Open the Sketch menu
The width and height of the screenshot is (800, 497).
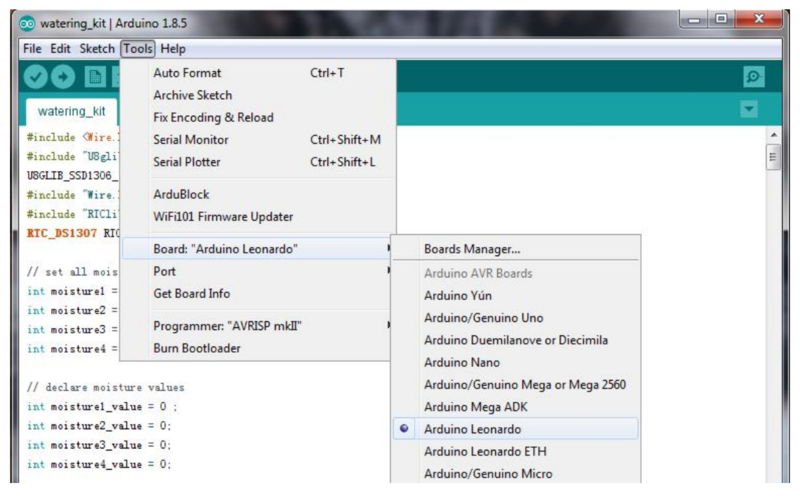pyautogui.click(x=97, y=49)
